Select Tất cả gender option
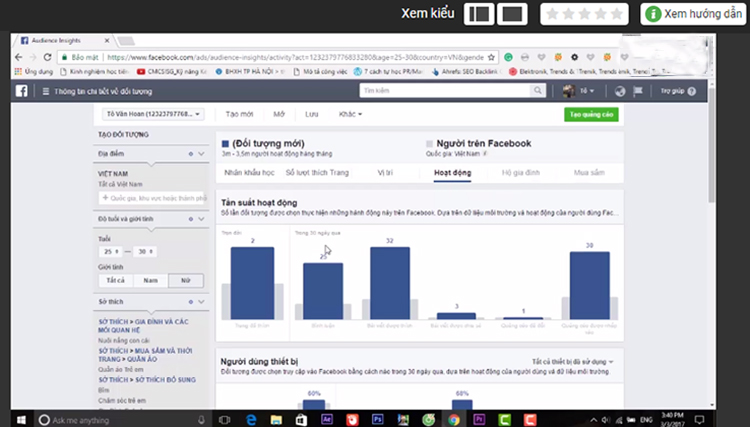This screenshot has width=750, height=427. click(x=115, y=280)
